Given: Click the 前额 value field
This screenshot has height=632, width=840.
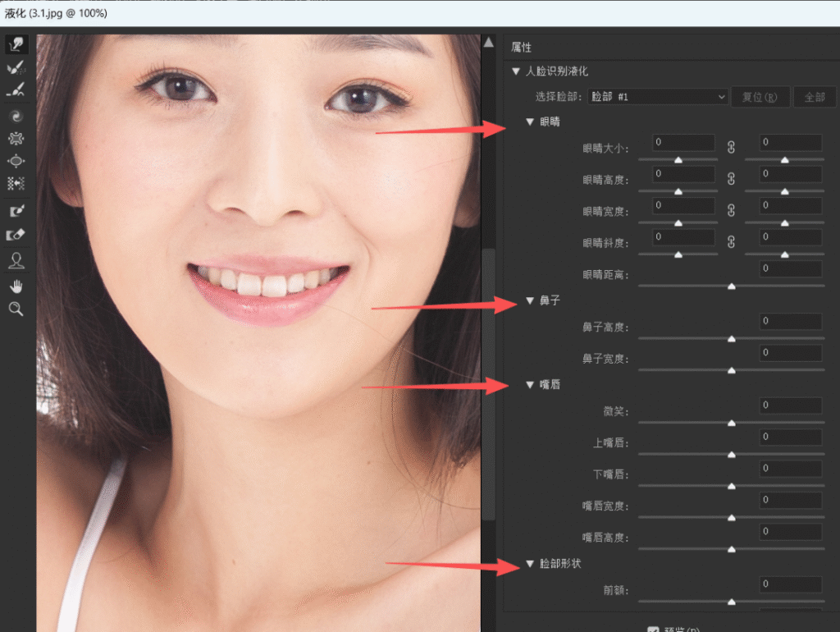Looking at the screenshot, I should [791, 585].
